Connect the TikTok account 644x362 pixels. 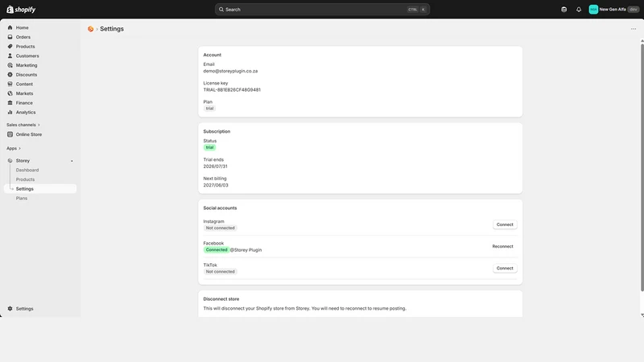(505, 268)
